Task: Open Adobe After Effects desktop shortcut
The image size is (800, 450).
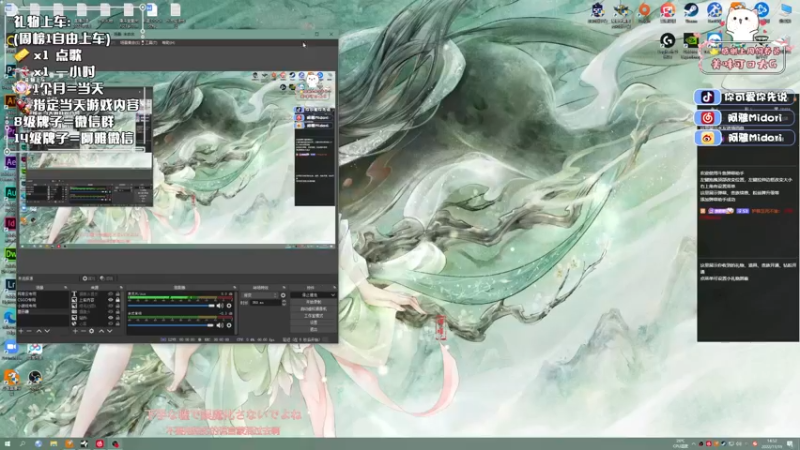Action: click(10, 162)
